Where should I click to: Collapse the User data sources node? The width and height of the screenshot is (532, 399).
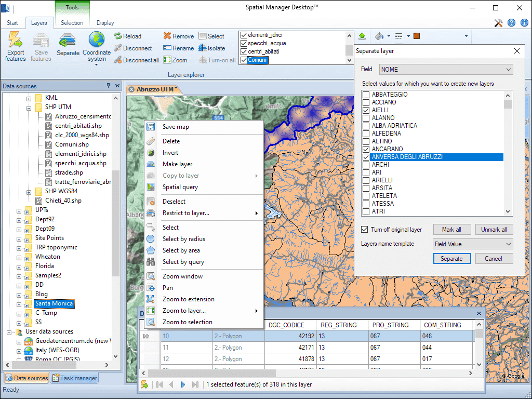coord(9,332)
